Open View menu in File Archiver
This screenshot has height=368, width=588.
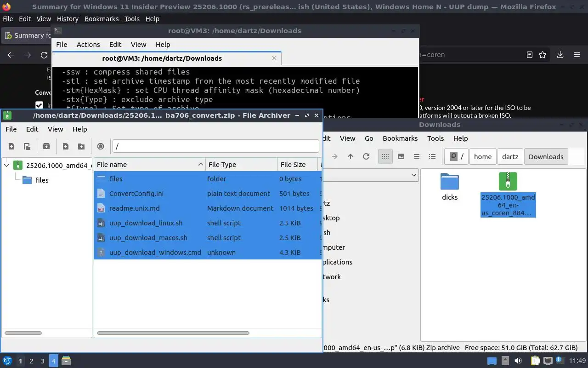coord(56,129)
